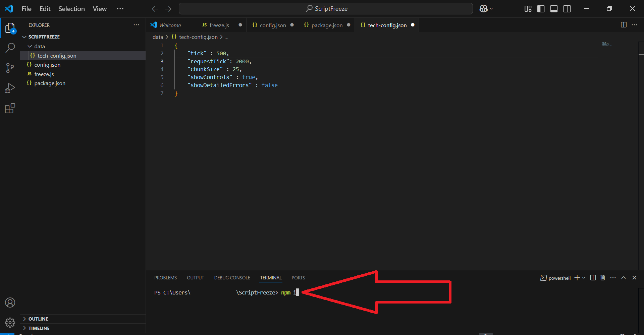Open the Search view icon
644x335 pixels.
[x=10, y=48]
